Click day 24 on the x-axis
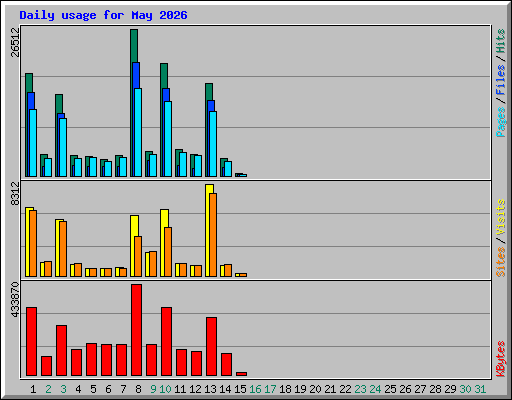The height and width of the screenshot is (400, 512). click(x=375, y=389)
